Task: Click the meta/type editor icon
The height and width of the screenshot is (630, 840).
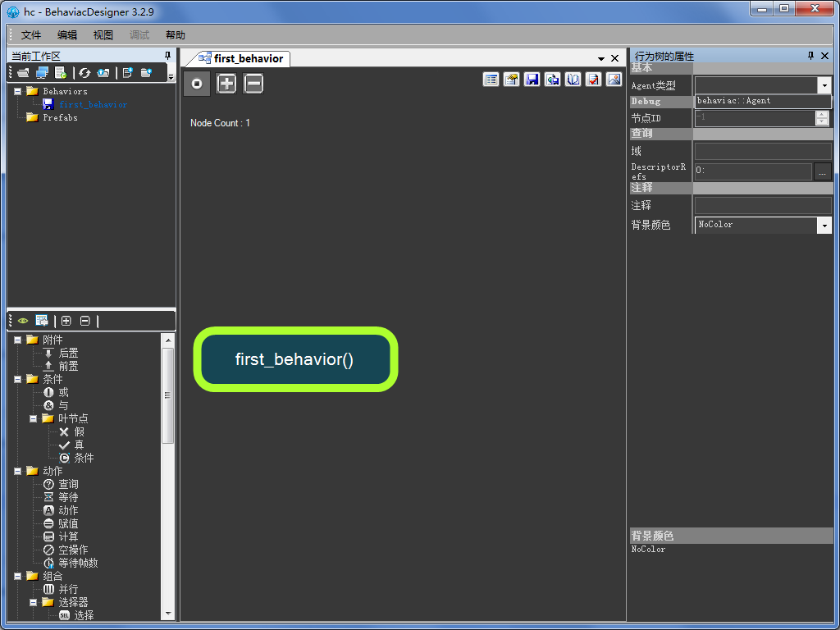Action: [x=512, y=80]
